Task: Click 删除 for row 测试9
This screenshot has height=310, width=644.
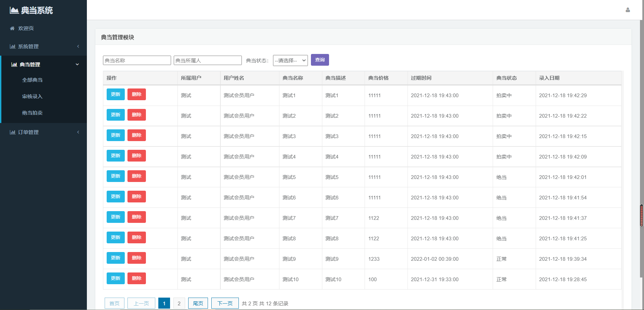Action: (137, 258)
